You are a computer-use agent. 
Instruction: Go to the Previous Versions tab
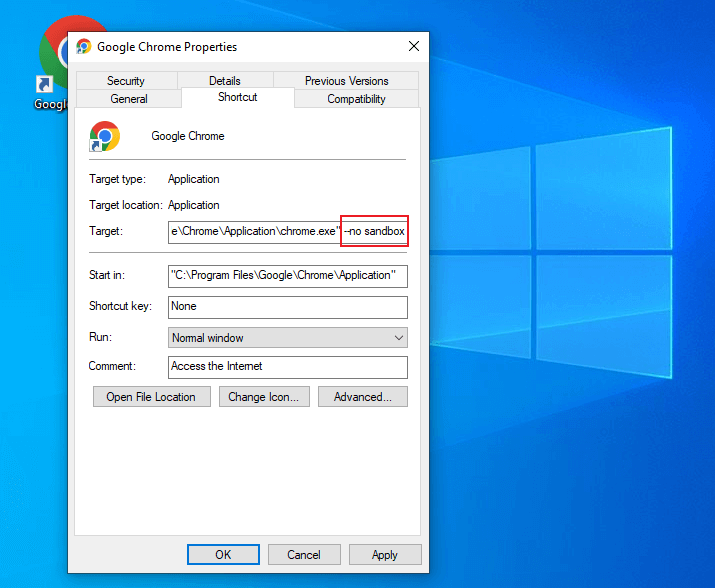click(x=347, y=81)
